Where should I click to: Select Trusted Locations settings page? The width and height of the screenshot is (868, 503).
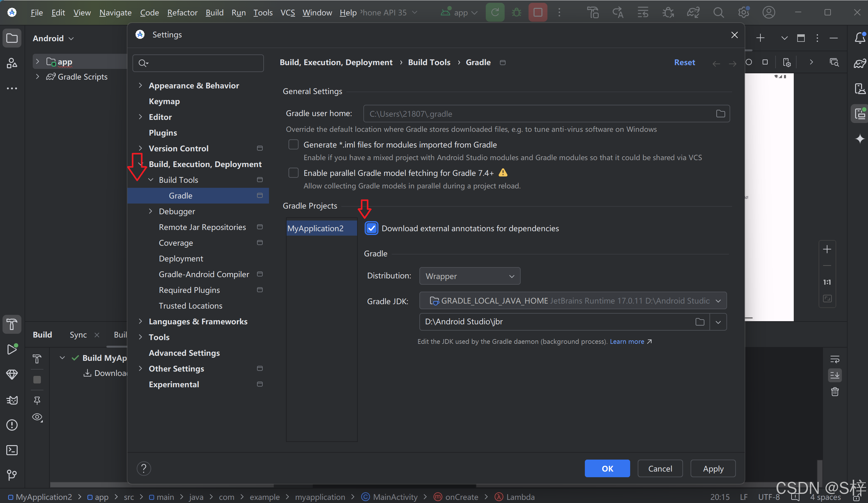coord(190,305)
